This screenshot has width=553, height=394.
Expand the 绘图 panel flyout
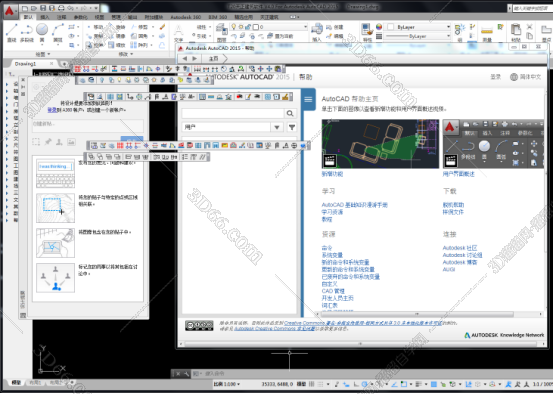pyautogui.click(x=43, y=54)
